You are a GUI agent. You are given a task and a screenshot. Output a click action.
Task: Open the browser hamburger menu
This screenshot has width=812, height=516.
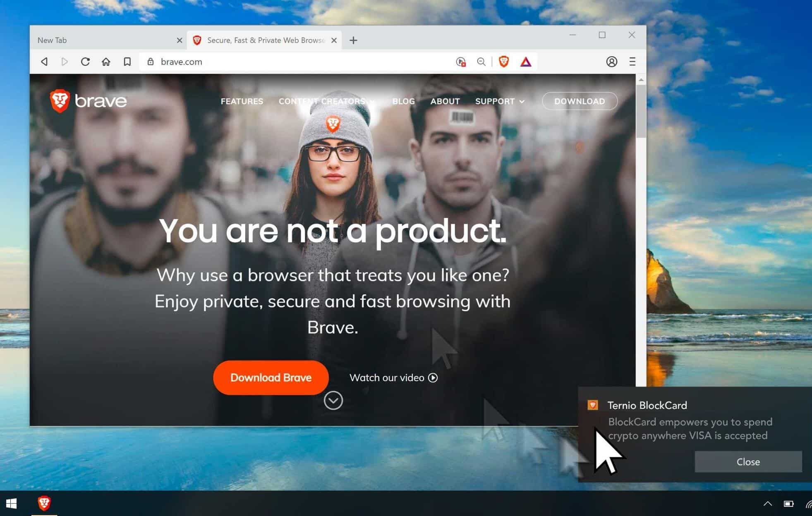[x=632, y=62]
